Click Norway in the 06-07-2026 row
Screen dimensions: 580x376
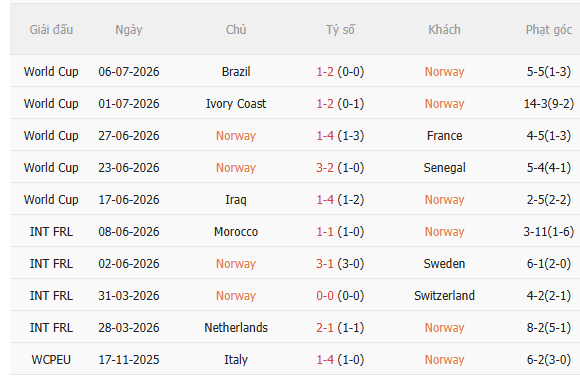tap(444, 71)
